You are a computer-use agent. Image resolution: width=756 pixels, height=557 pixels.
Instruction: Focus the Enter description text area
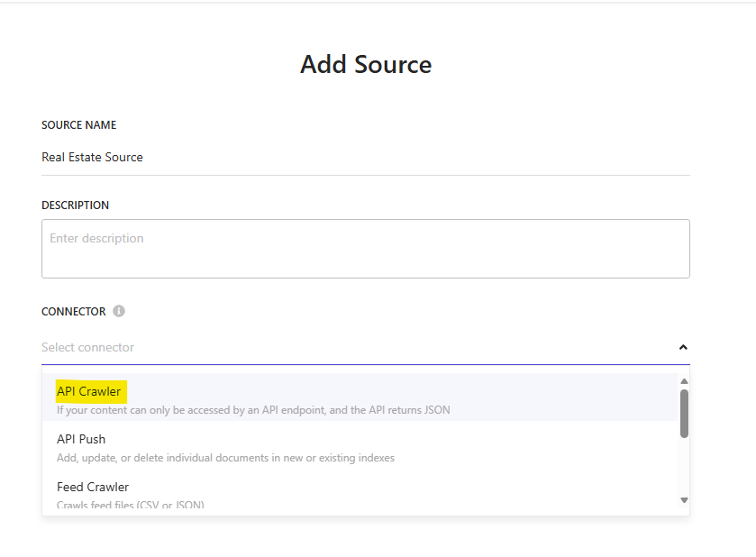[366, 249]
